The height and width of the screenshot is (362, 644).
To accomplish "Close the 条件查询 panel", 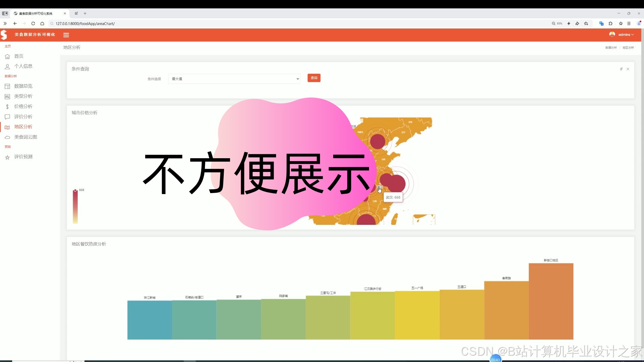I will pos(628,69).
